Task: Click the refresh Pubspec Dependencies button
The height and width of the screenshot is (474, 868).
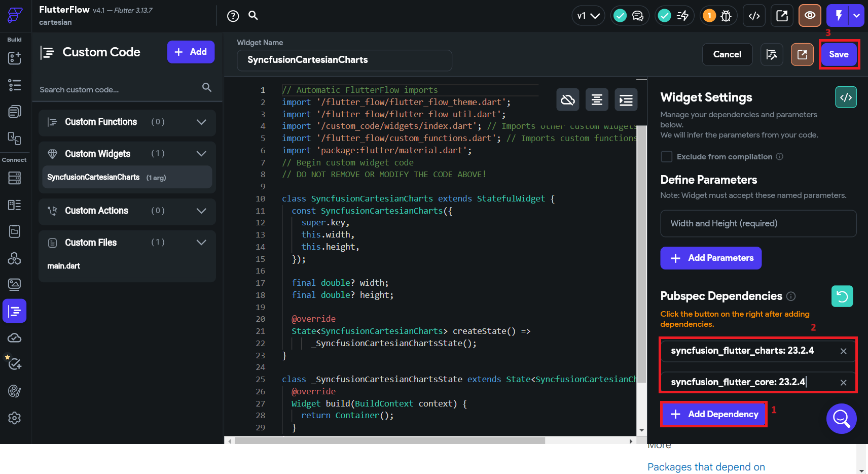Action: point(842,296)
